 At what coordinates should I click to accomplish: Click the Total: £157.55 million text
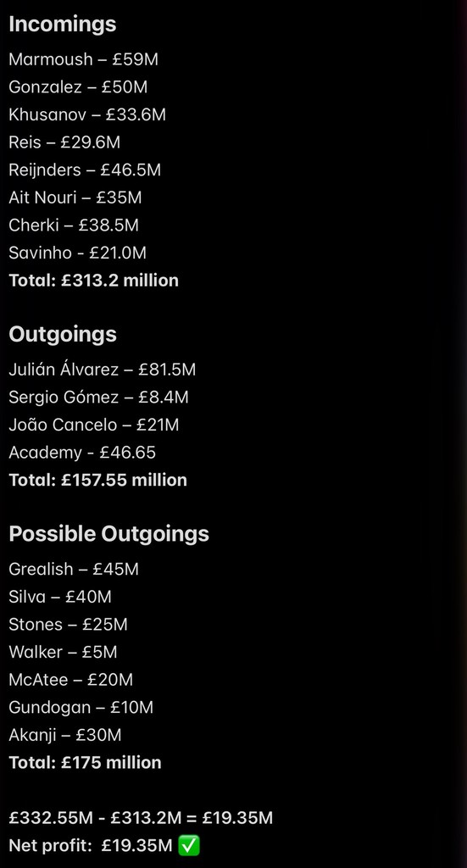(x=98, y=480)
